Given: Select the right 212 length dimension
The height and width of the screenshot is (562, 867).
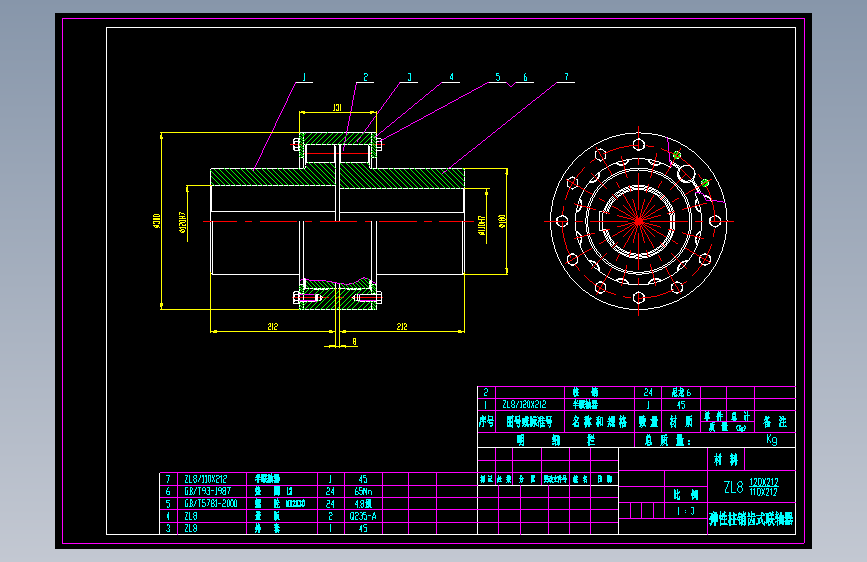Looking at the screenshot, I should coord(402,327).
